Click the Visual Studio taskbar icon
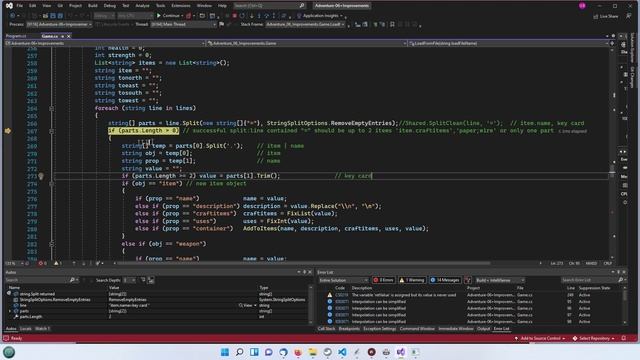 tap(401, 352)
